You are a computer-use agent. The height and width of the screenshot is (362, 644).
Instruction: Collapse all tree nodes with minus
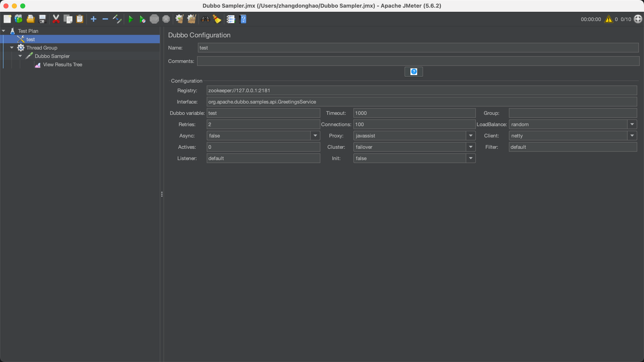point(105,19)
